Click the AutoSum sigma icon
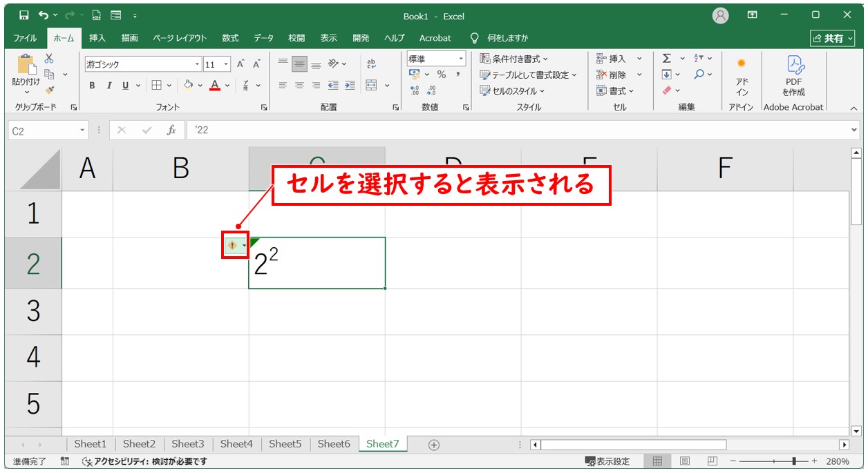 point(667,59)
